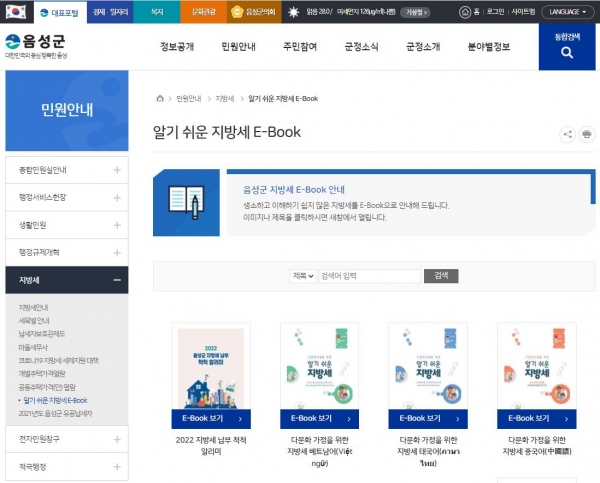Click the share icon beside page title
The width and height of the screenshot is (600, 483).
tap(567, 134)
